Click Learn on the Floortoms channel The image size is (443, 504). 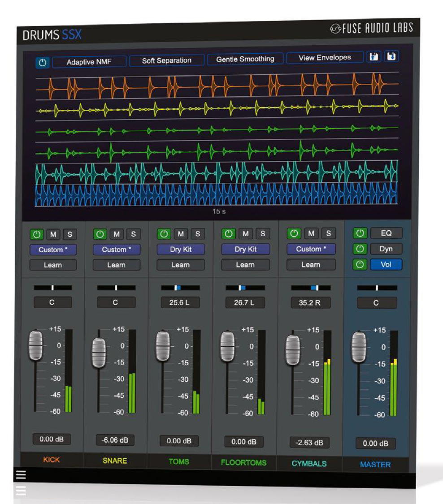pos(246,264)
